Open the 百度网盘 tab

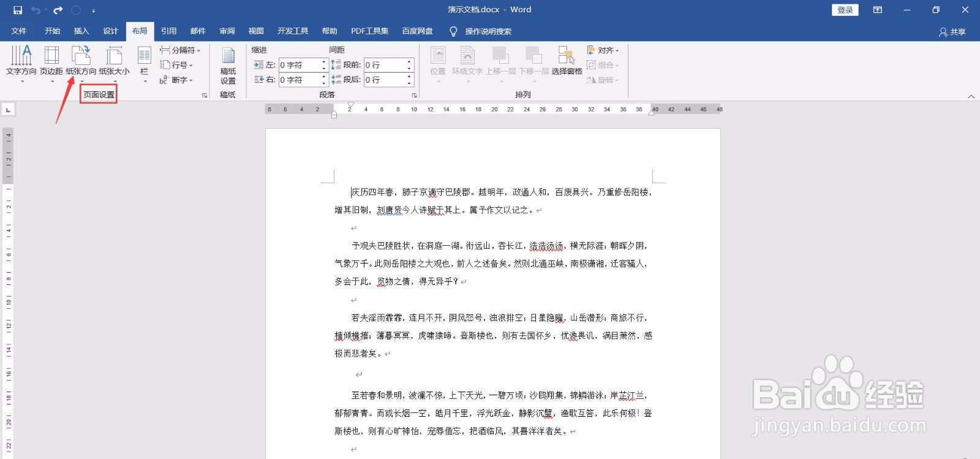tap(417, 31)
